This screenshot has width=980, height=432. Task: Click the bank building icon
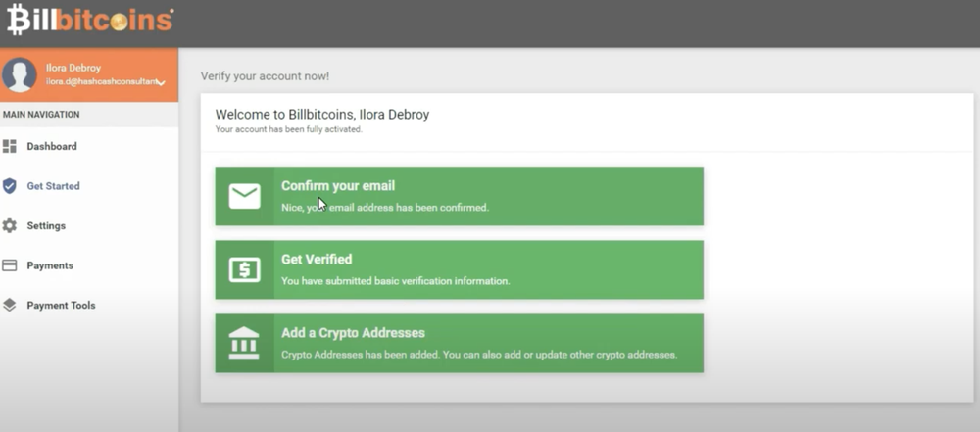[x=244, y=343]
